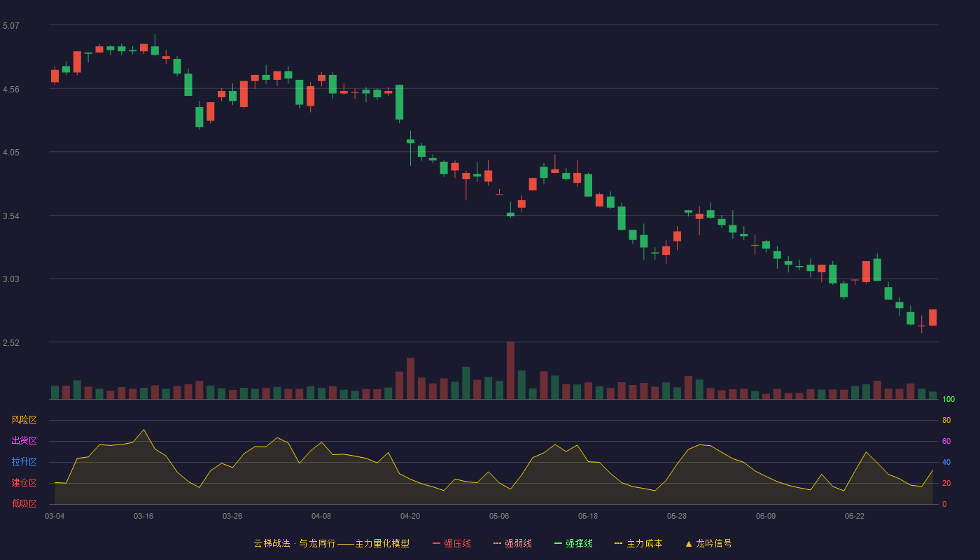Viewport: 980px width, 560px height.
Task: Toggle the 主力成本 series label in legend
Action: (645, 543)
